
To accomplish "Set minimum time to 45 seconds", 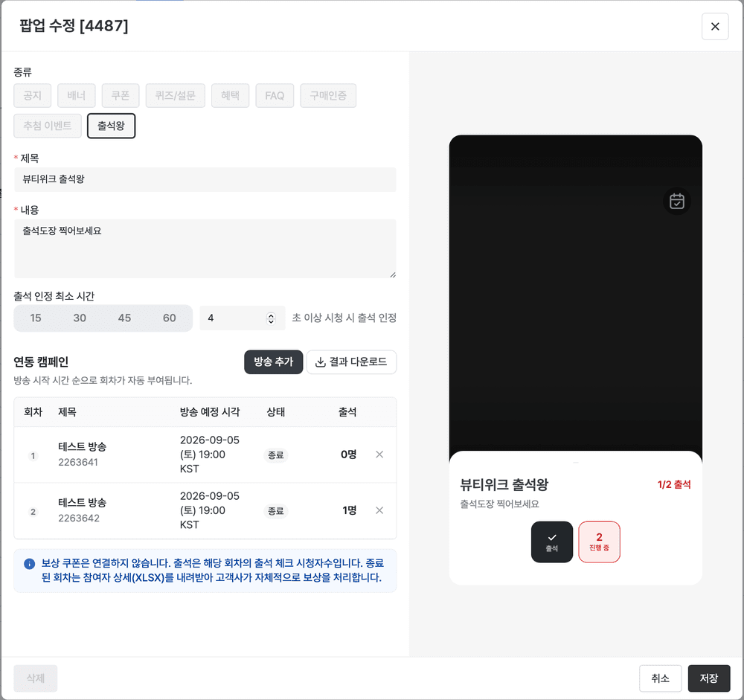I will point(124,318).
